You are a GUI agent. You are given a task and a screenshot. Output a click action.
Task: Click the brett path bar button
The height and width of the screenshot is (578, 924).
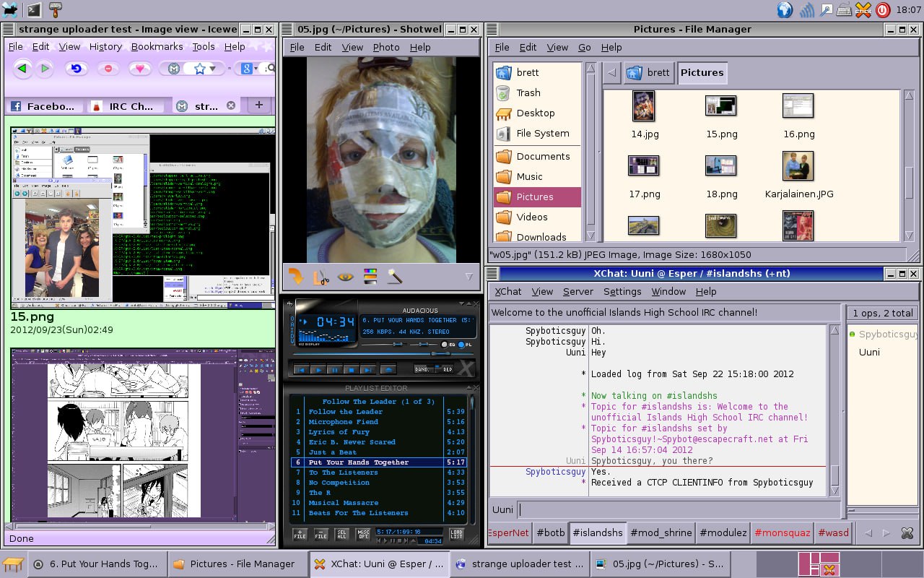[x=648, y=72]
